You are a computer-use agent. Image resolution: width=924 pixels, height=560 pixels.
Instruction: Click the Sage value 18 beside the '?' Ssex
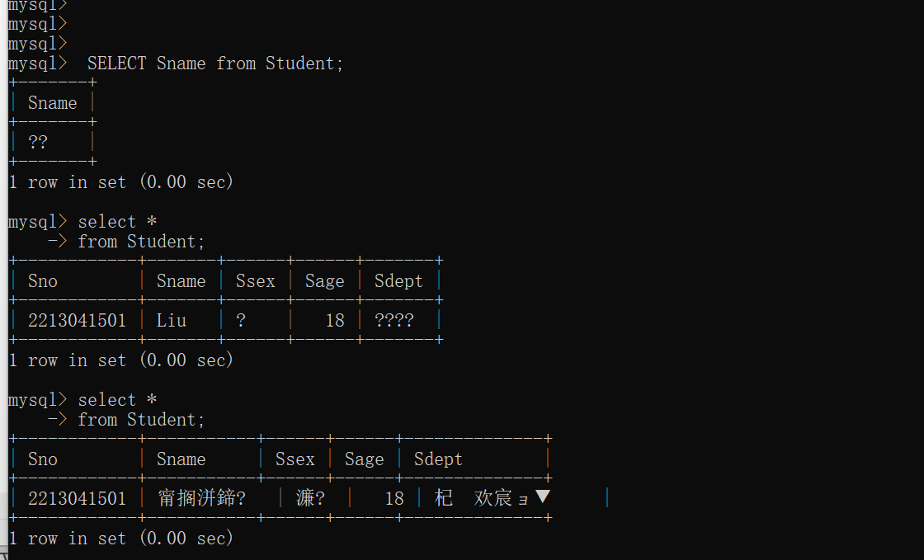click(x=335, y=321)
